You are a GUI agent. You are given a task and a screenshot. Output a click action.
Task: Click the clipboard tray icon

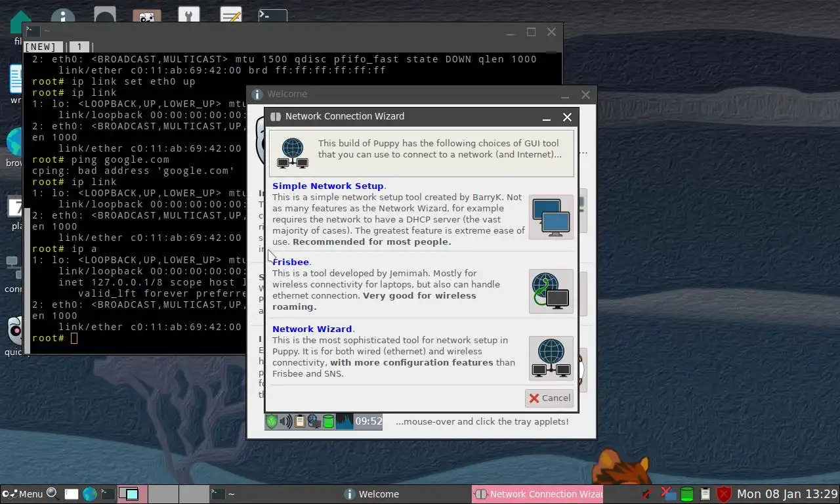coord(705,494)
